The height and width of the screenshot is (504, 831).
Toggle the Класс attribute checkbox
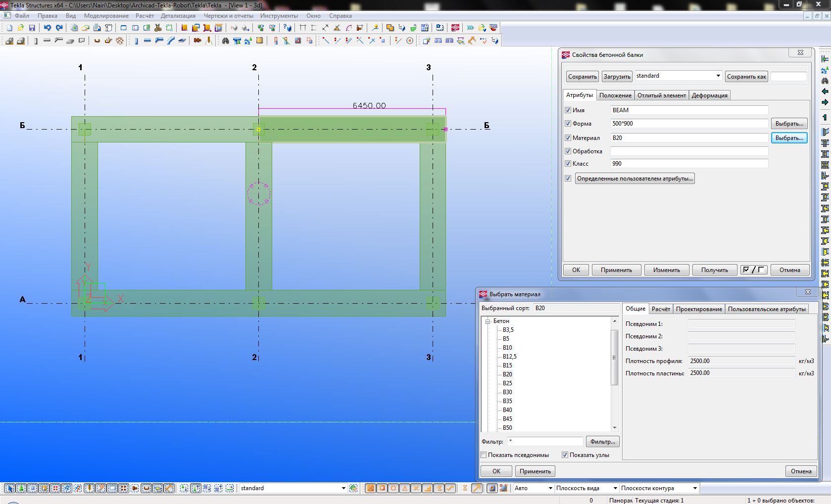(568, 164)
